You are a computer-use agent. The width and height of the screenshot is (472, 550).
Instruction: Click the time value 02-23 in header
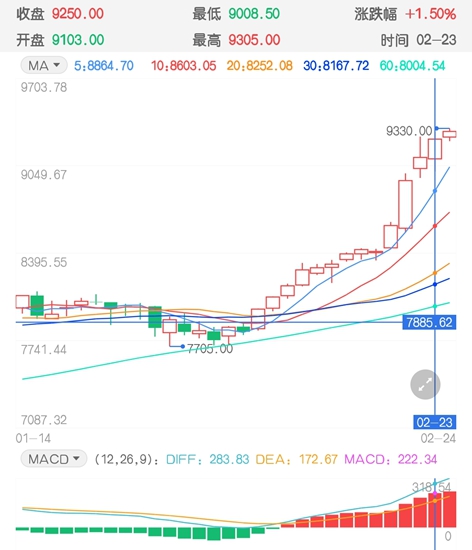click(436, 40)
